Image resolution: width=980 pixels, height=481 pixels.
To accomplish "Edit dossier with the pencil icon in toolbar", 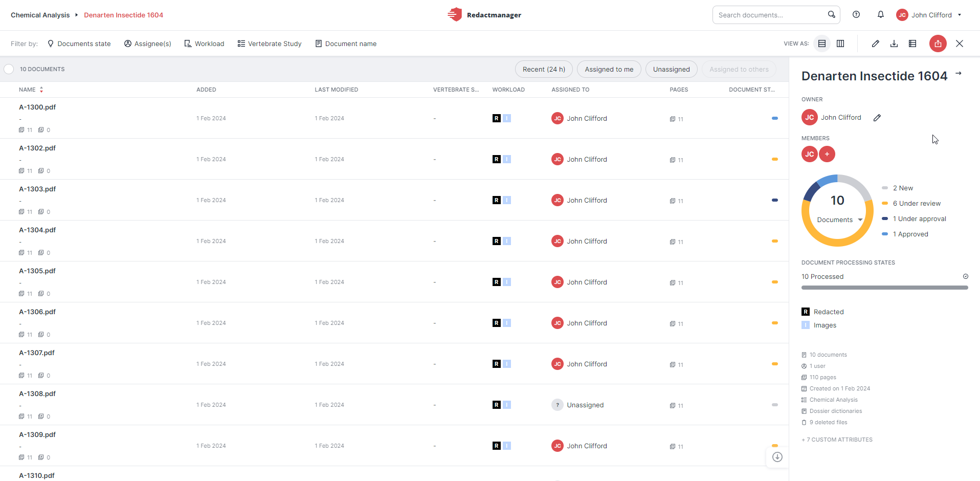I will coord(876,43).
